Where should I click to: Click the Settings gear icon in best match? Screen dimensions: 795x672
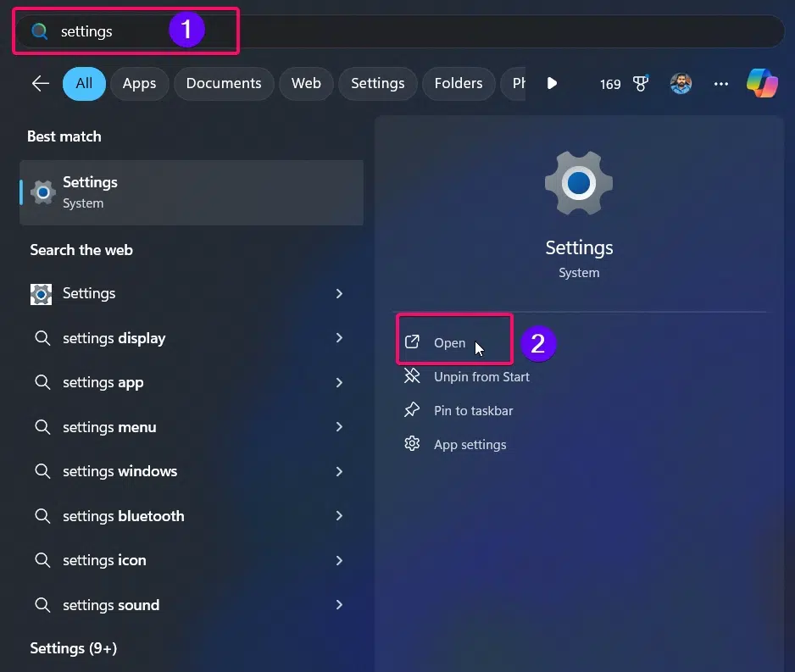pos(43,192)
